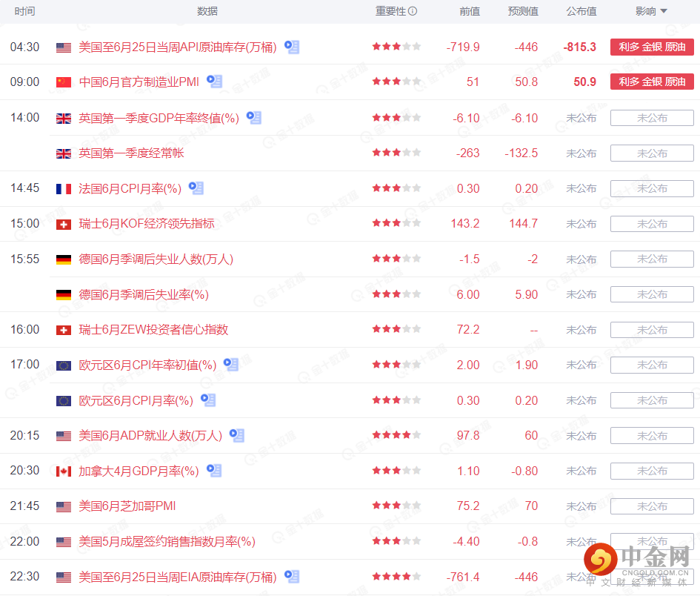Click the 重要性 column header
The image size is (700, 596).
coord(390,11)
